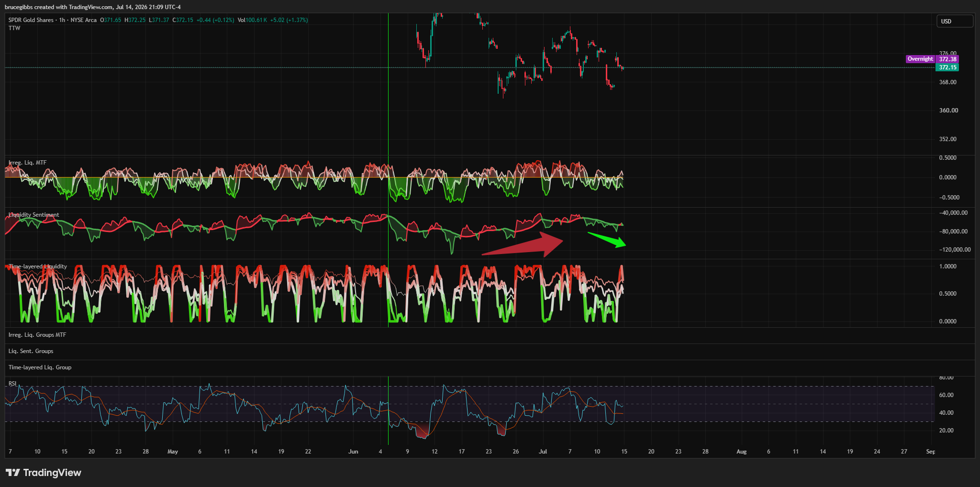Click the 376.00 price axis value
This screenshot has height=487, width=980.
pos(948,53)
